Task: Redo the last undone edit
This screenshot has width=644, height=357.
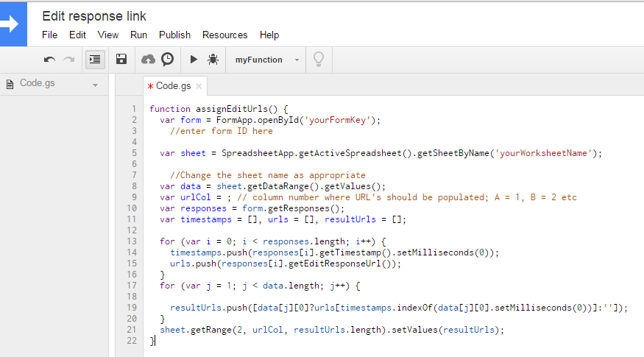Action: tap(69, 60)
